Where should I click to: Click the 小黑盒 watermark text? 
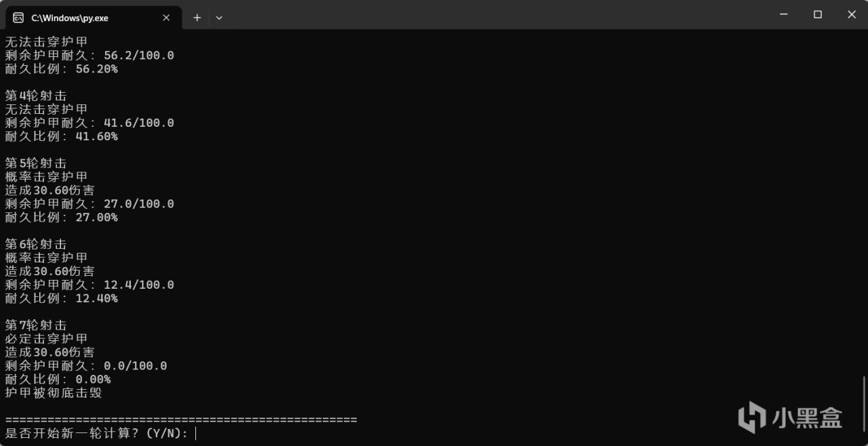pos(806,417)
